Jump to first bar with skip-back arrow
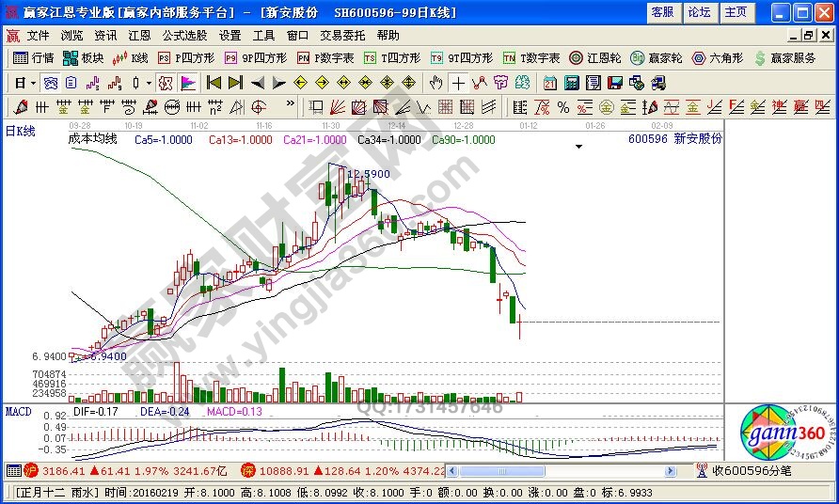The width and height of the screenshot is (839, 504). coord(213,83)
